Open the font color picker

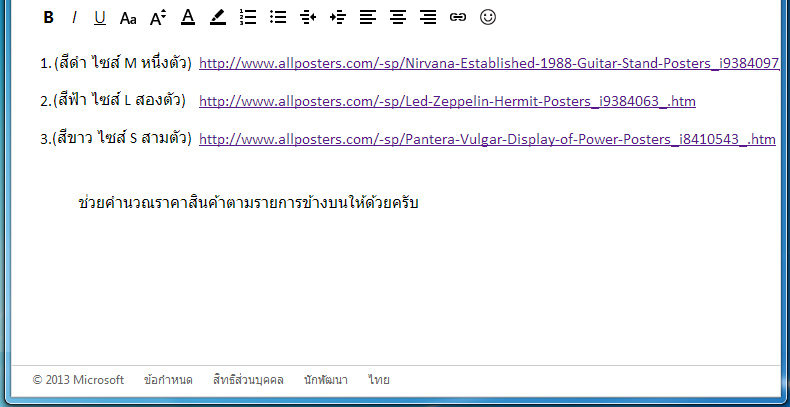pyautogui.click(x=188, y=17)
